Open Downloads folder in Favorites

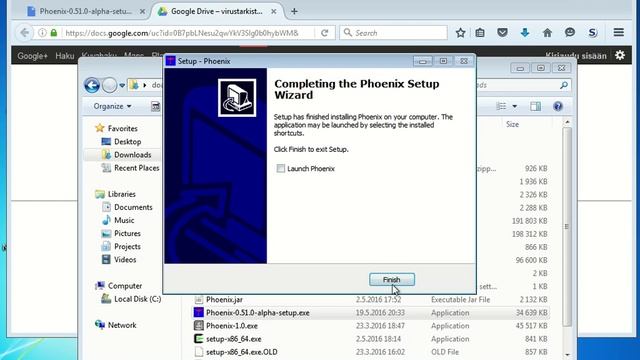point(133,155)
